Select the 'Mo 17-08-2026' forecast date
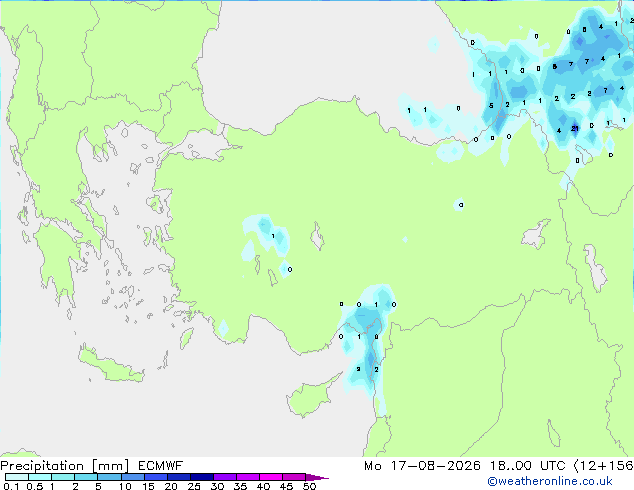 click(422, 466)
